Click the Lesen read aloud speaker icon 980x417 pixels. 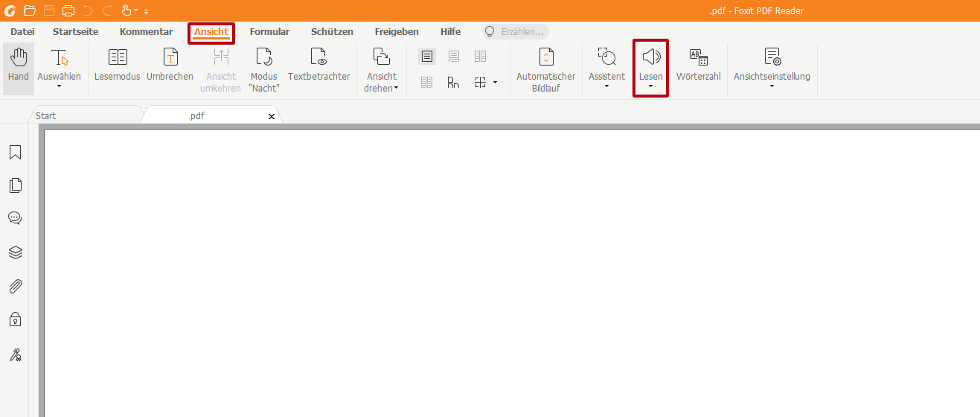(x=651, y=57)
